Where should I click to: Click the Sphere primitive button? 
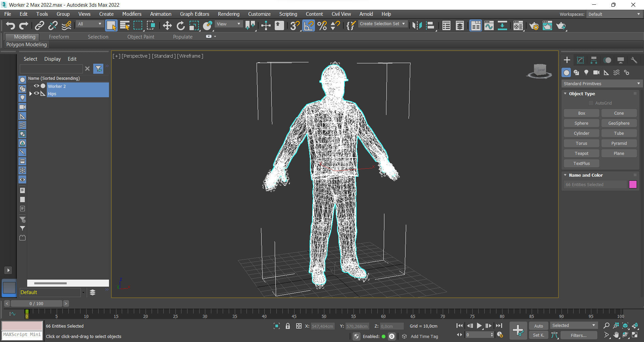[x=581, y=123]
